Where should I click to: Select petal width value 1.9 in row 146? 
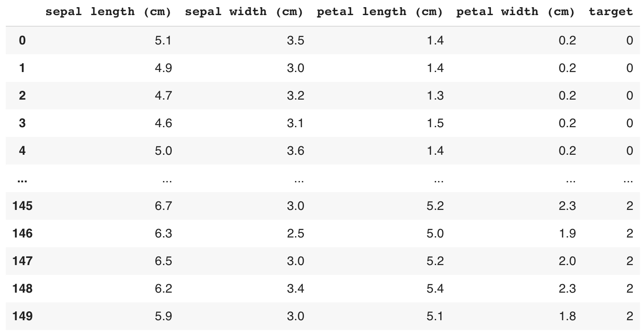tap(567, 233)
